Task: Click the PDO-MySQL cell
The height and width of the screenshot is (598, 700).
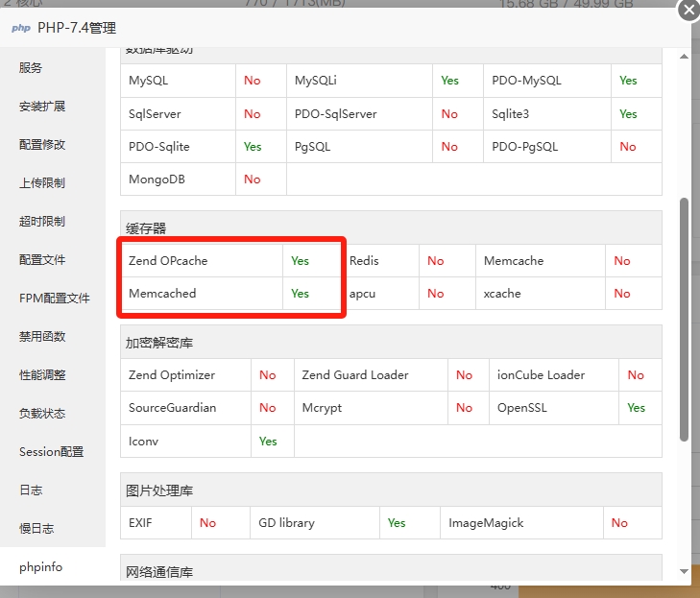Action: [x=547, y=81]
